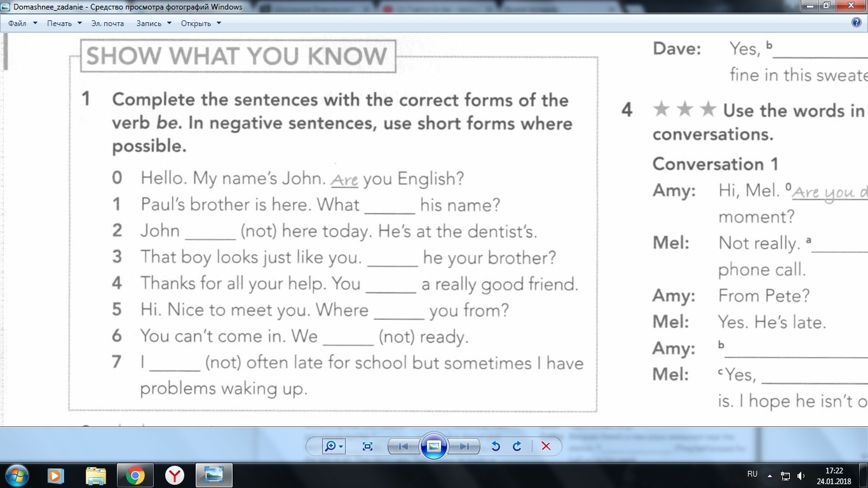Expand the Открыть menu
Viewport: 868px width, 488px height.
(201, 24)
